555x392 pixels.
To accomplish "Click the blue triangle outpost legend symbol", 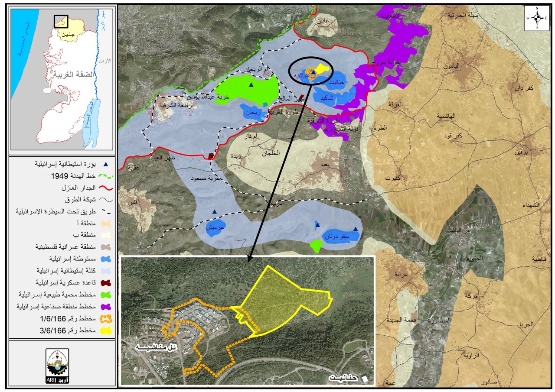I will [107, 165].
